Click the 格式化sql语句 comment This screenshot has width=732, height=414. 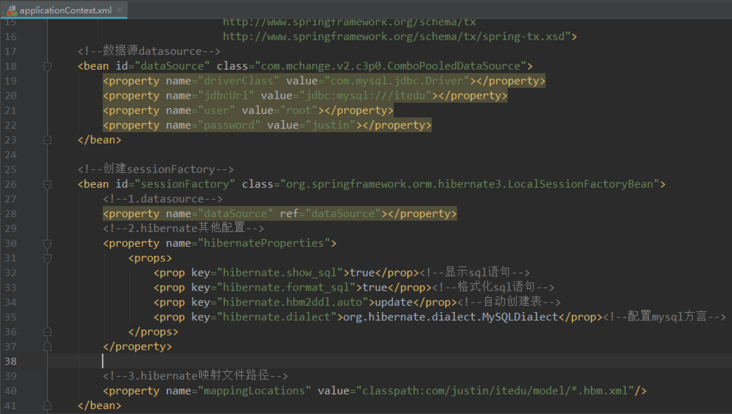pos(493,288)
